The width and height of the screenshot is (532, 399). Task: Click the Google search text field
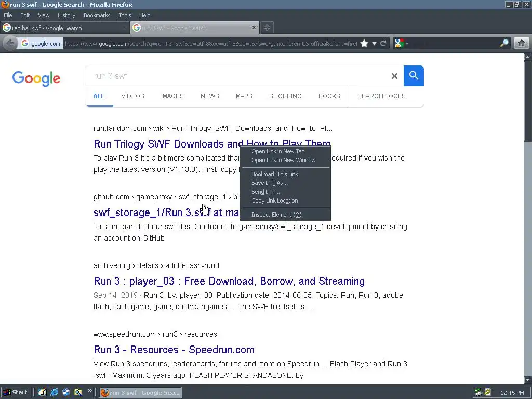(x=237, y=76)
